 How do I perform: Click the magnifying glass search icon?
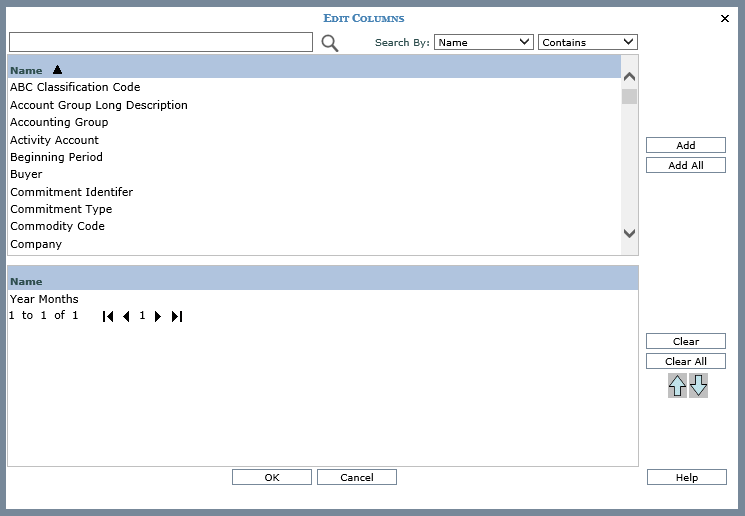pyautogui.click(x=329, y=43)
